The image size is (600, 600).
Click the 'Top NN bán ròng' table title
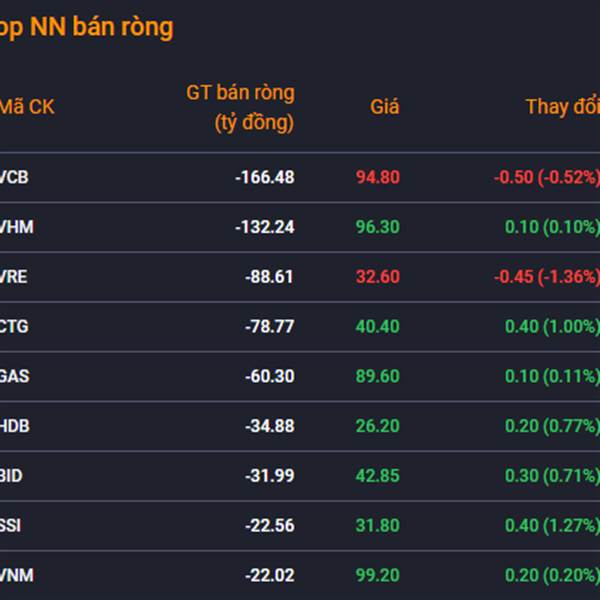pyautogui.click(x=86, y=28)
